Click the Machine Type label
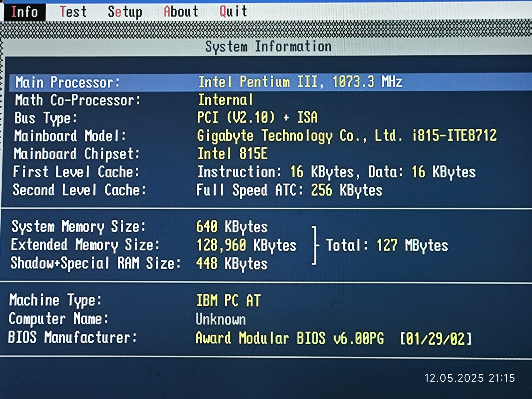Image resolution: width=532 pixels, height=399 pixels. [55, 300]
